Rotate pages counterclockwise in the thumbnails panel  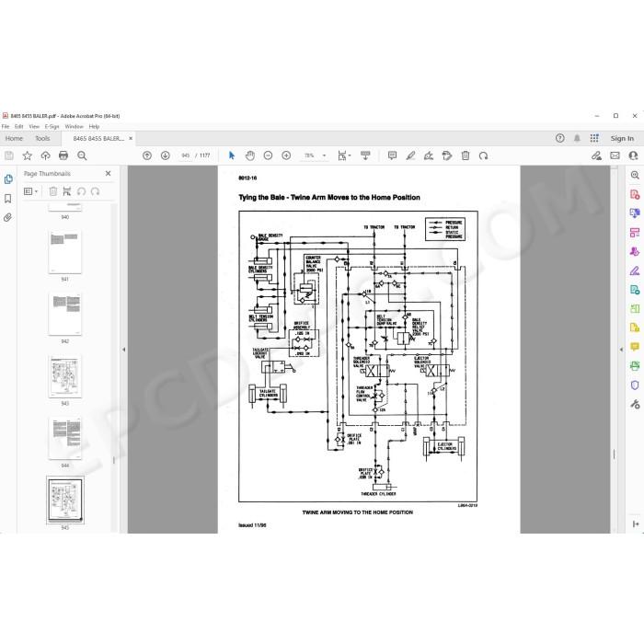81,191
